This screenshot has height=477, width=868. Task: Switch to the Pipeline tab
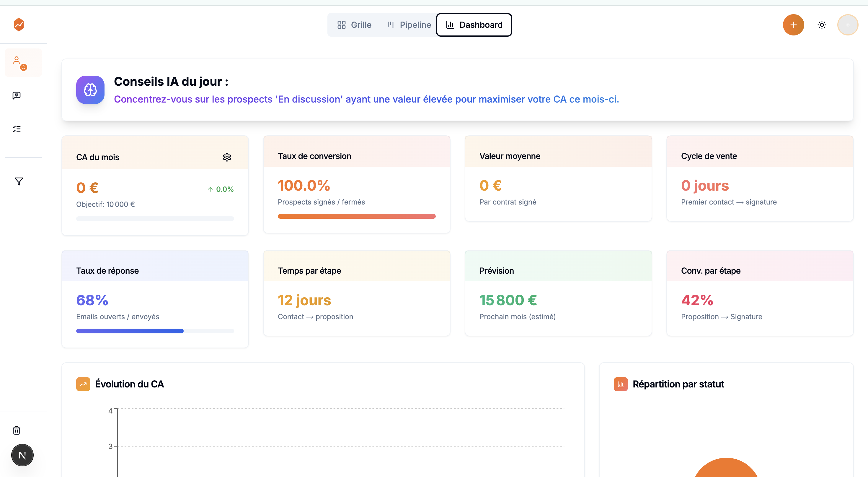[x=409, y=25]
